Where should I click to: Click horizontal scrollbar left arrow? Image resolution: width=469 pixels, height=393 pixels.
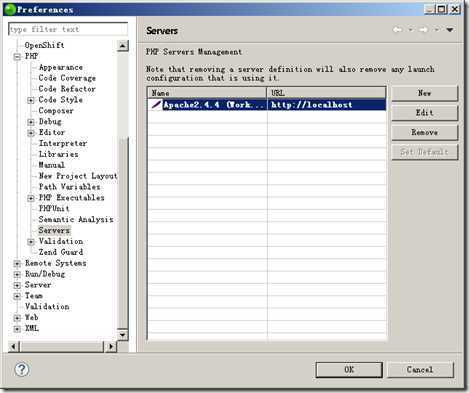coord(13,347)
